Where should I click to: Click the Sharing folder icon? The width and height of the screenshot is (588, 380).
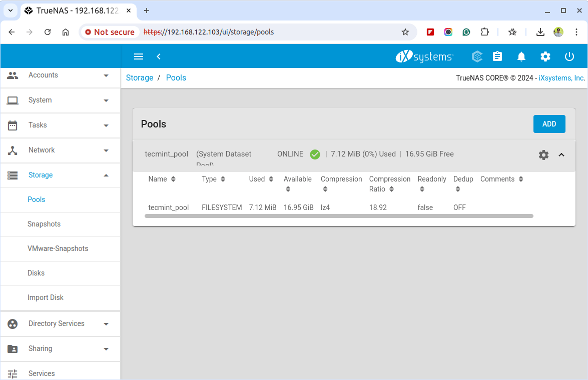13,349
